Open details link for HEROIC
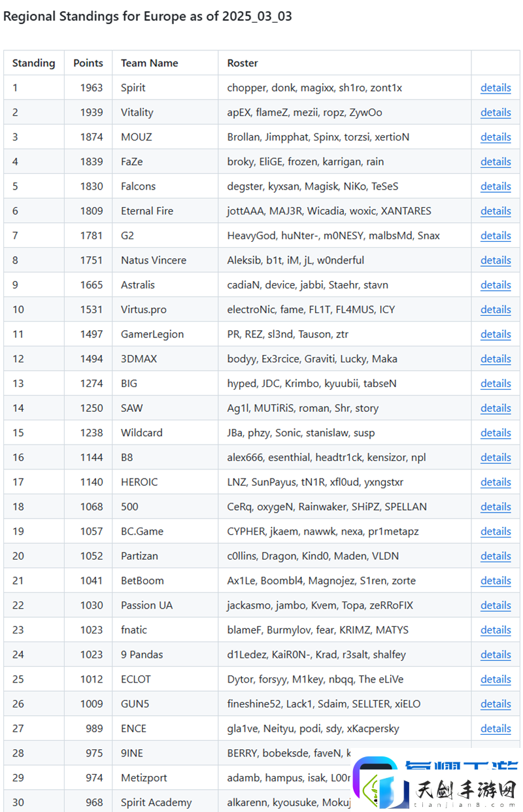The width and height of the screenshot is (523, 812). coord(496,482)
